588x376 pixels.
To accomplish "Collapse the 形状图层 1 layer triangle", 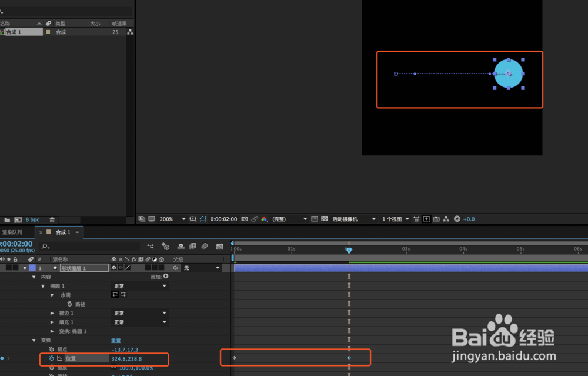I will 25,268.
